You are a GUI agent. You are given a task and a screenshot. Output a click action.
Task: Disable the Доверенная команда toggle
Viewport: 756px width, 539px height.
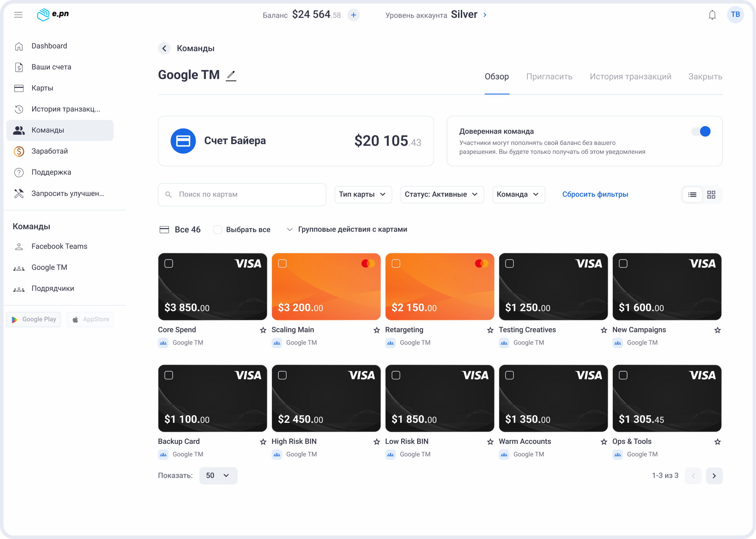701,131
